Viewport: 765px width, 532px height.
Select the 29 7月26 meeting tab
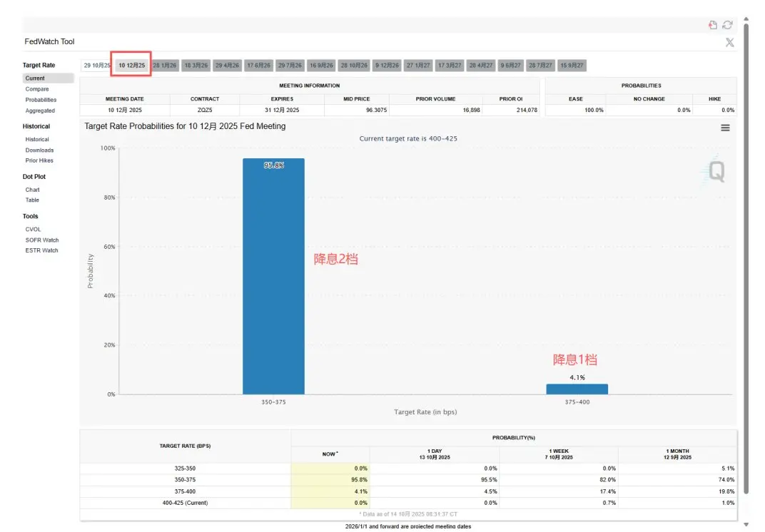tap(290, 66)
